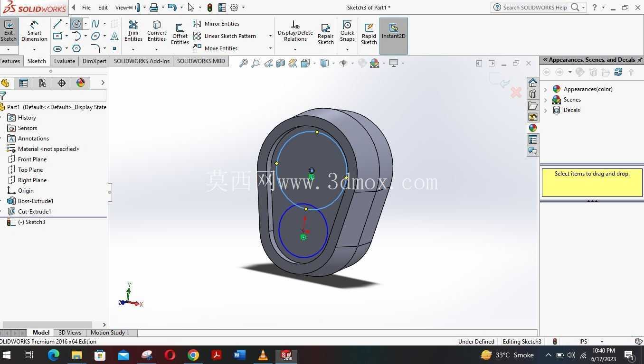Select Smart Dimension tool
Image resolution: width=644 pixels, height=364 pixels.
point(34,31)
